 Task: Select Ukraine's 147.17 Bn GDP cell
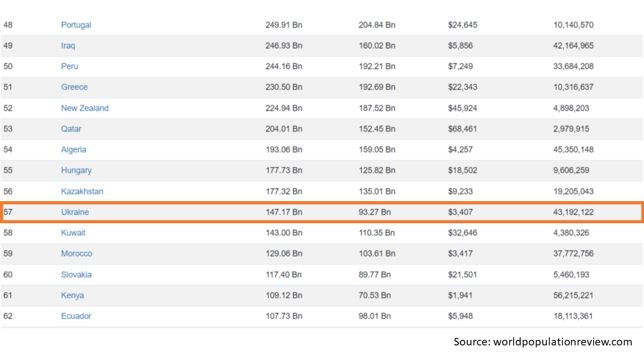click(284, 212)
